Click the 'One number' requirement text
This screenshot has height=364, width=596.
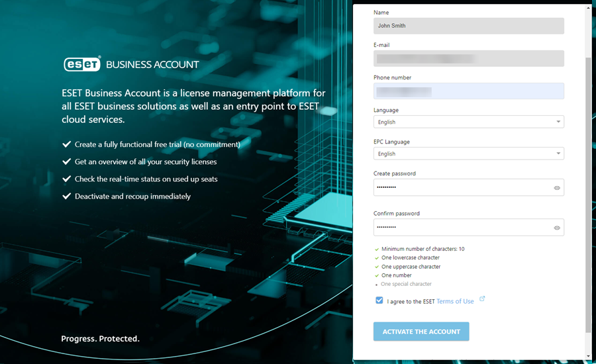(397, 275)
